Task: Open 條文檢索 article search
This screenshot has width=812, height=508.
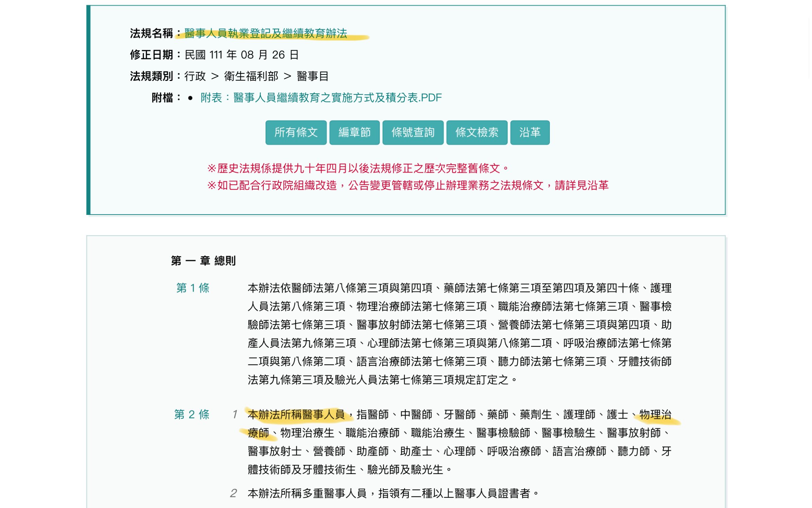Action: point(476,132)
